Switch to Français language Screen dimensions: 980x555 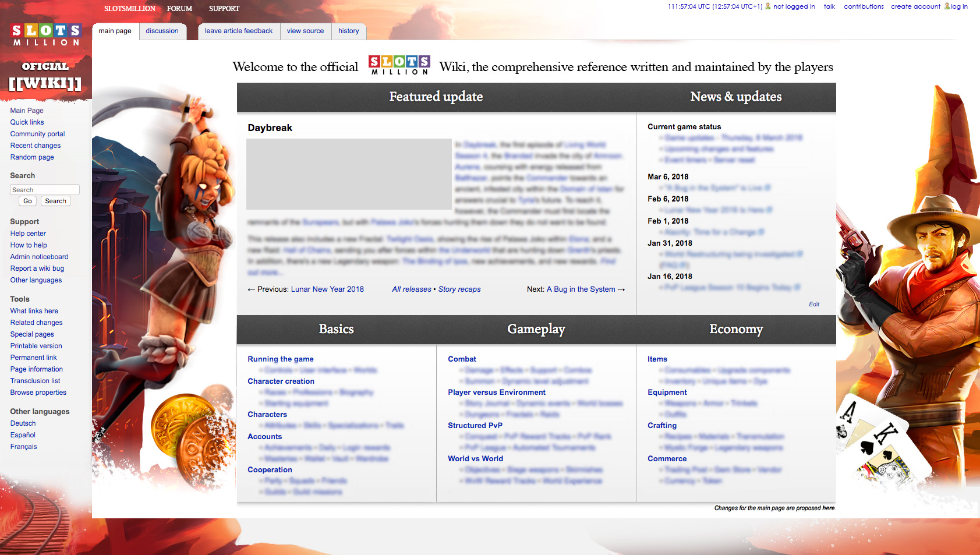23,447
